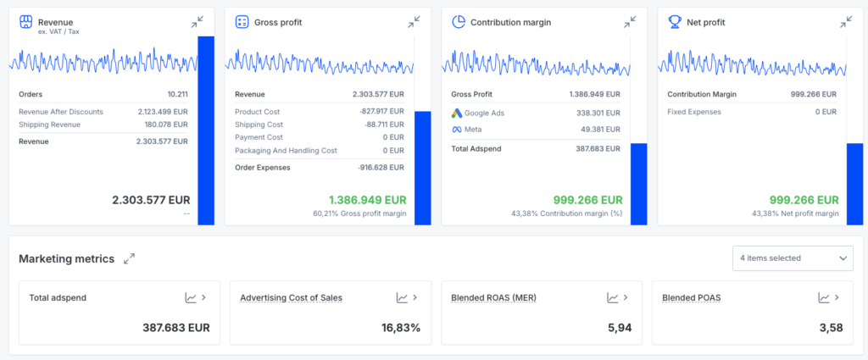Expand the Blended POAS chevron
Screen dimensions: 868x360
click(x=837, y=297)
